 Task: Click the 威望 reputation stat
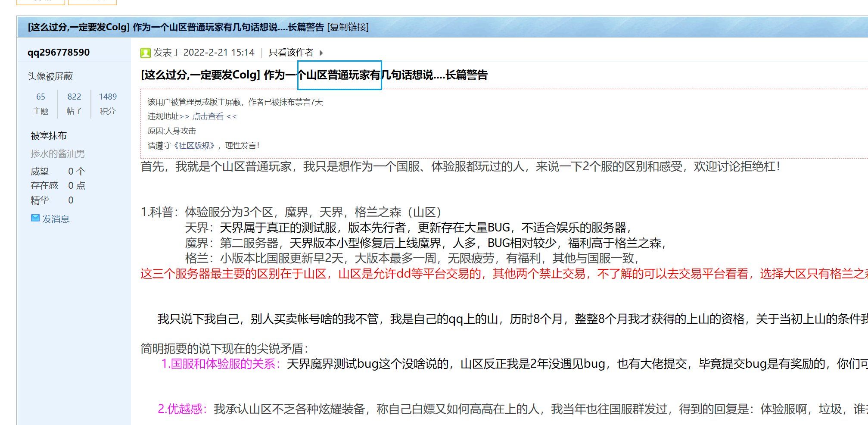41,171
